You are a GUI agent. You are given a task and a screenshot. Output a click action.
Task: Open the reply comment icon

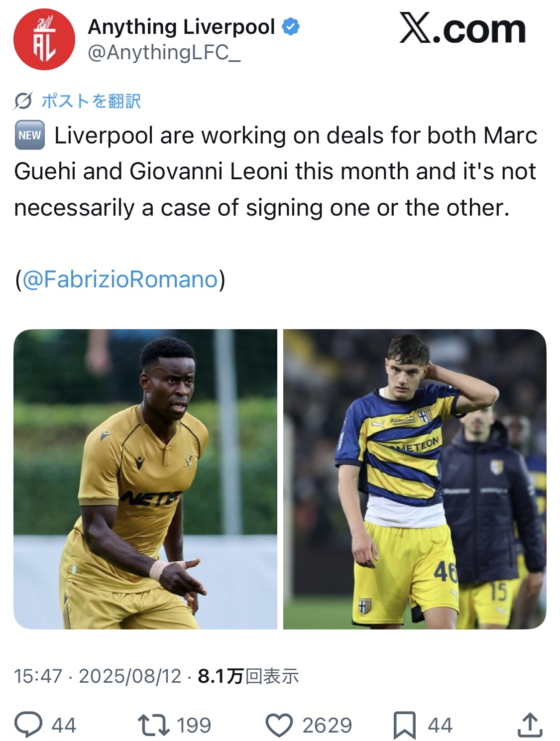28,725
